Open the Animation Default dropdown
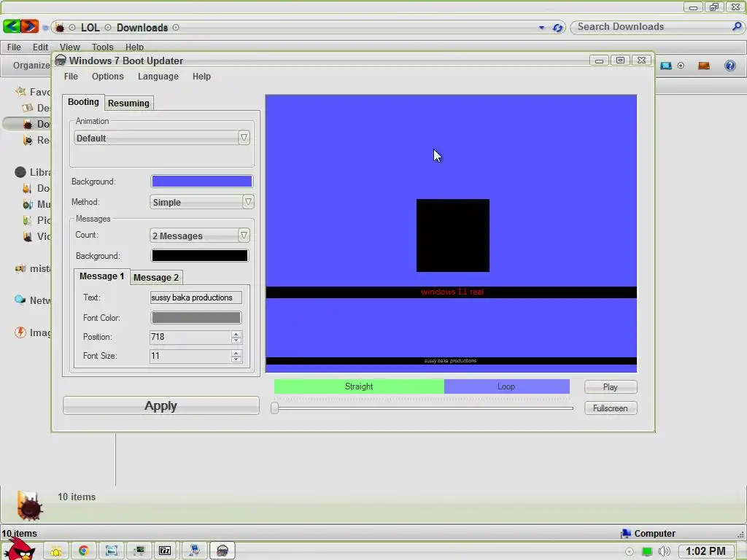 162,138
